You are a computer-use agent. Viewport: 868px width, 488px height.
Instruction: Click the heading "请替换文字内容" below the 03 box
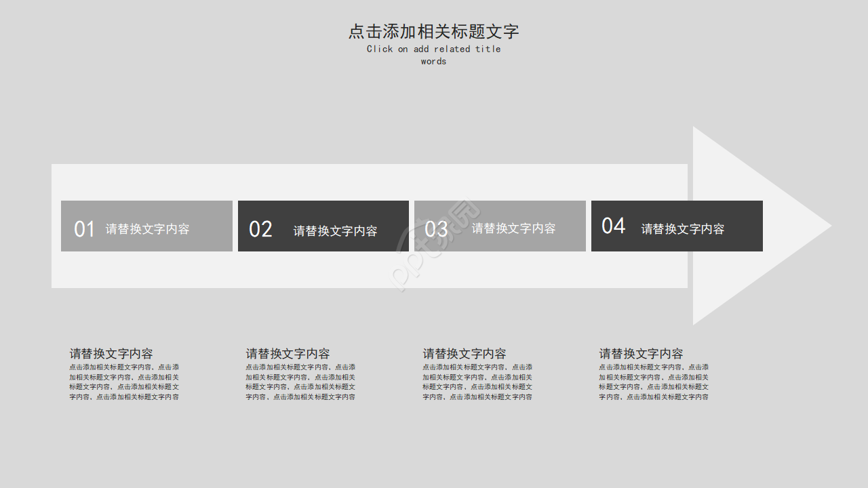pos(465,354)
